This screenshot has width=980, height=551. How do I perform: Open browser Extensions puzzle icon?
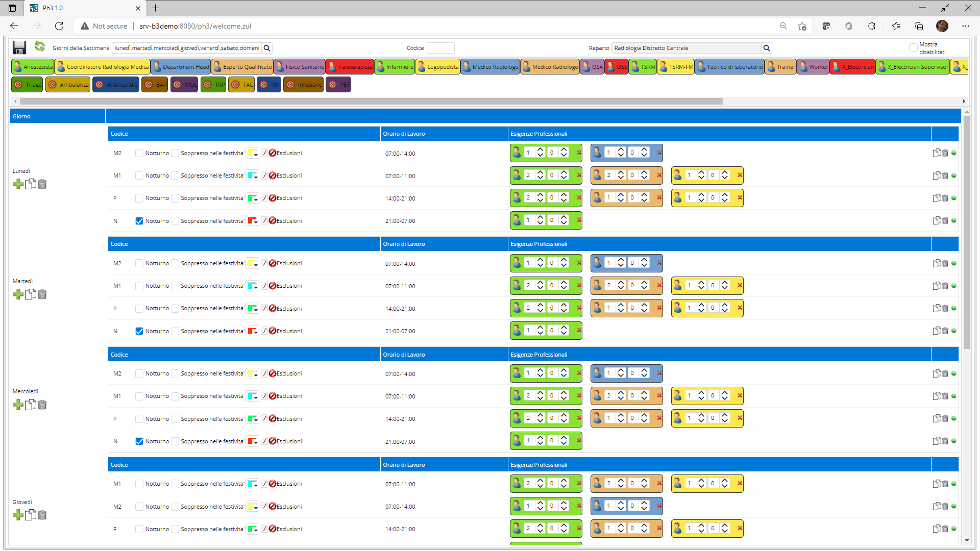coord(871,26)
